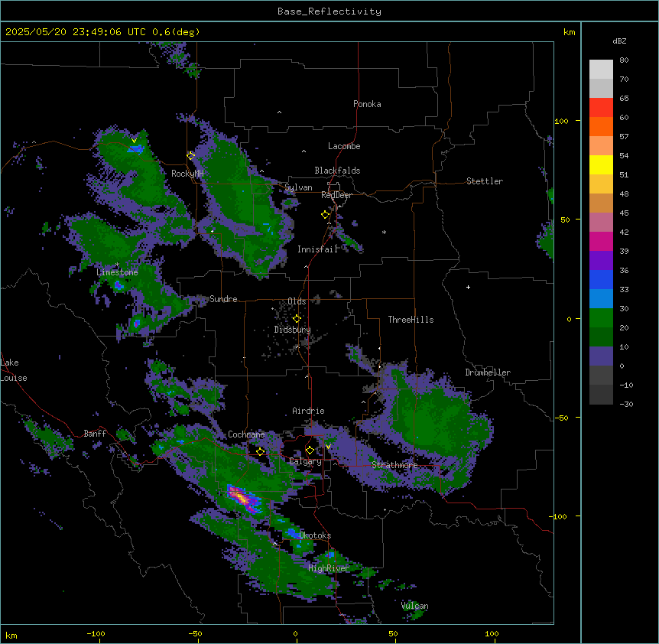Pick the yellow 51-54 dBZ legend swatch
This screenshot has width=659, height=644.
pos(601,164)
